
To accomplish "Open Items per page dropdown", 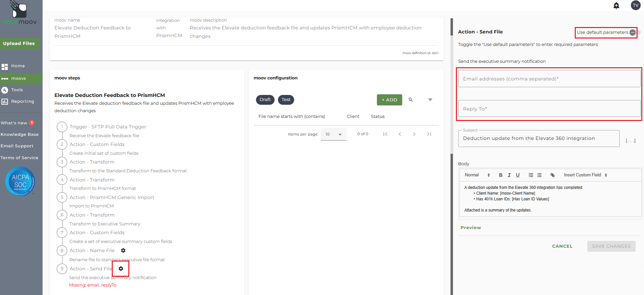I will 334,134.
